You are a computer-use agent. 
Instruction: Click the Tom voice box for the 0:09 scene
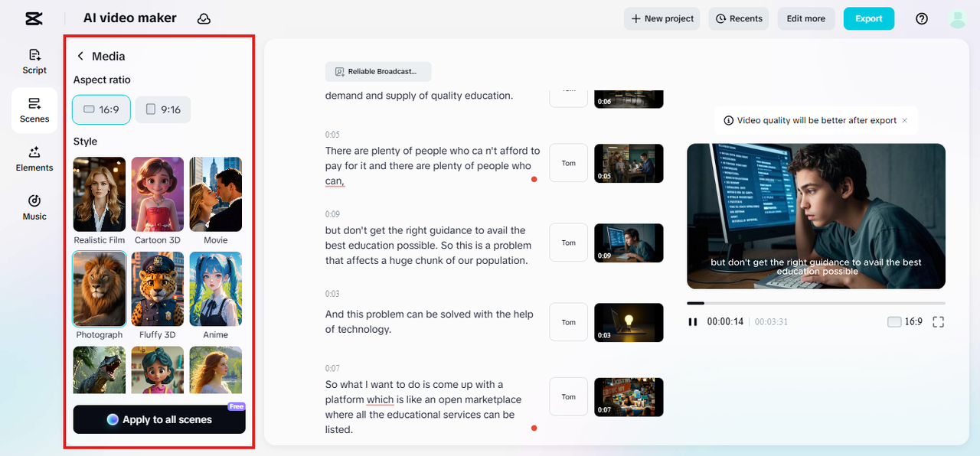click(x=569, y=243)
